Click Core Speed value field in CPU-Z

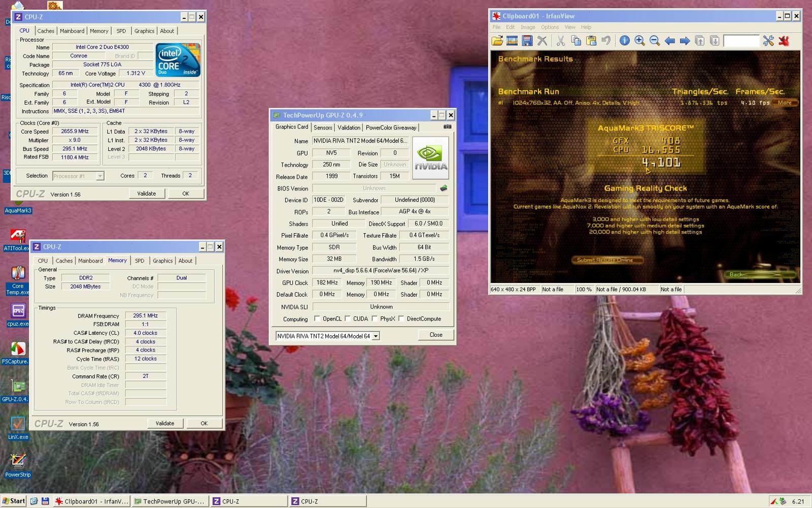click(75, 131)
